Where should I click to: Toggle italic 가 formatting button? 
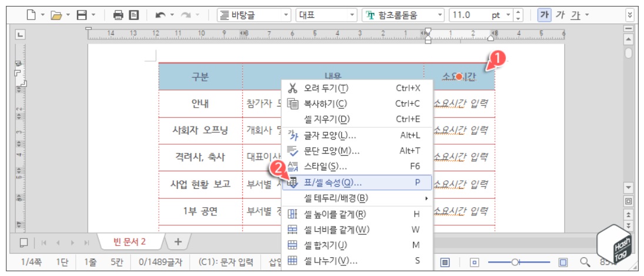[x=560, y=15]
